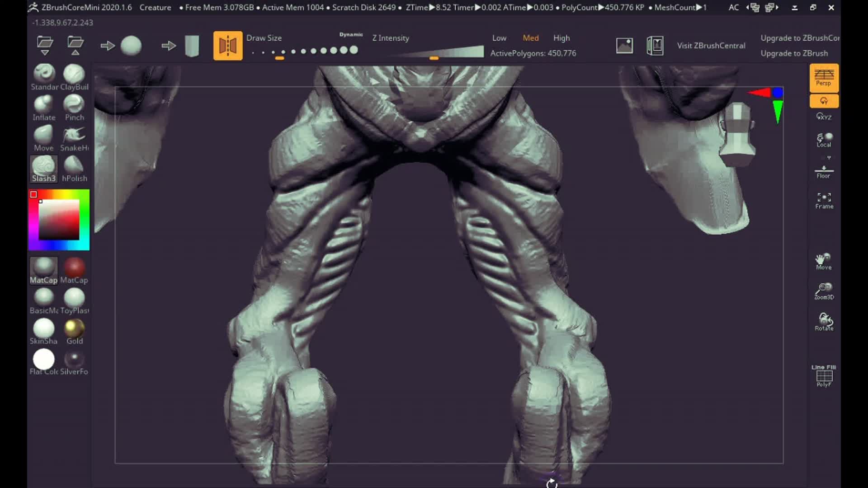868x488 pixels.
Task: Click the Creature project title
Action: (155, 7)
